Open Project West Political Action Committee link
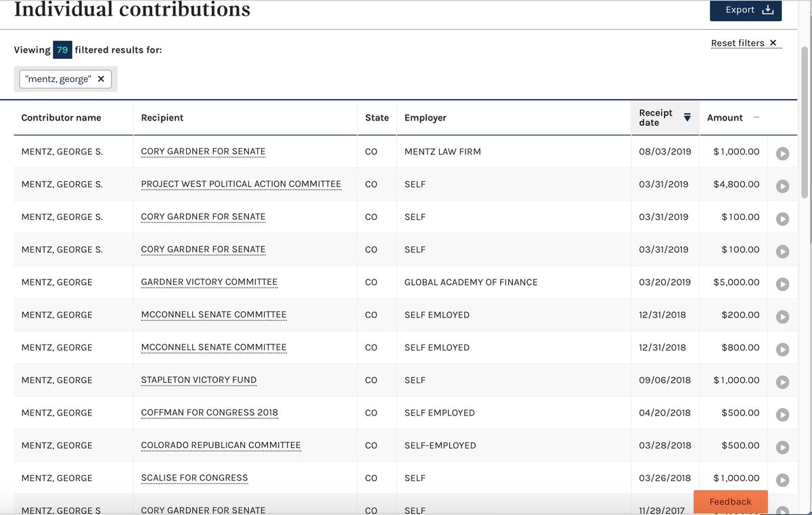 [x=241, y=184]
